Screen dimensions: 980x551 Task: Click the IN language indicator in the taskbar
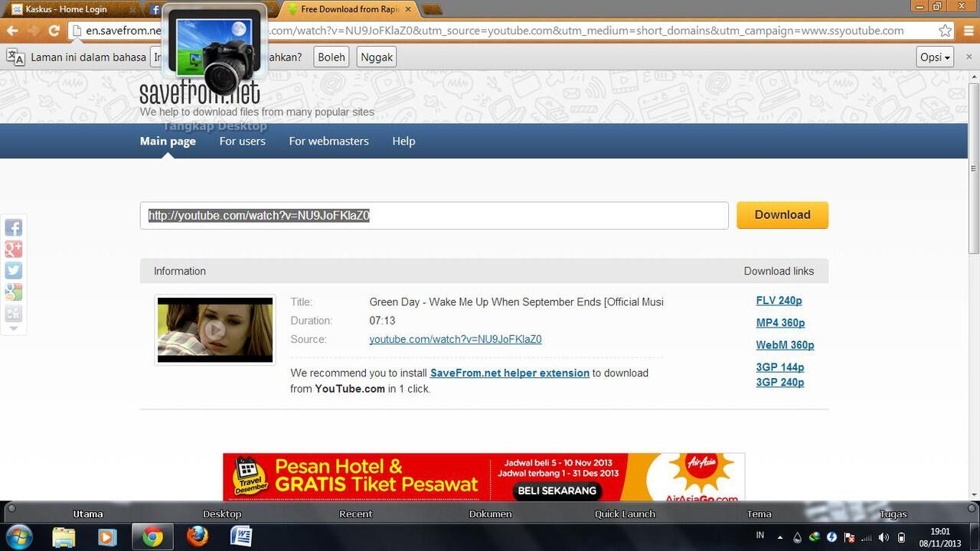[x=760, y=535]
